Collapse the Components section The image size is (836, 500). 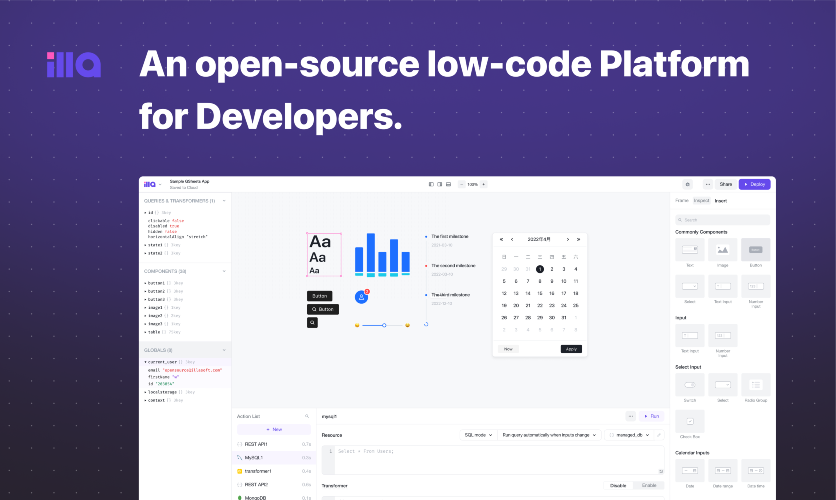(224, 271)
